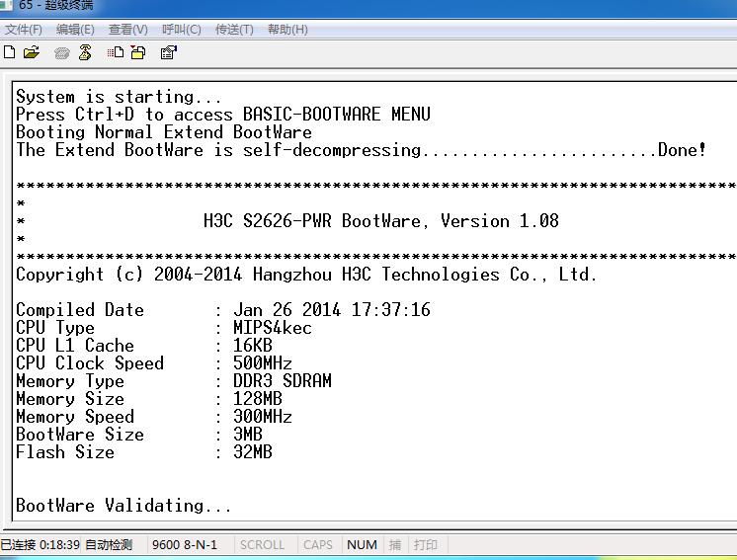Image resolution: width=737 pixels, height=560 pixels.
Task: Click the 自动检测 status bar entry
Action: click(x=109, y=545)
